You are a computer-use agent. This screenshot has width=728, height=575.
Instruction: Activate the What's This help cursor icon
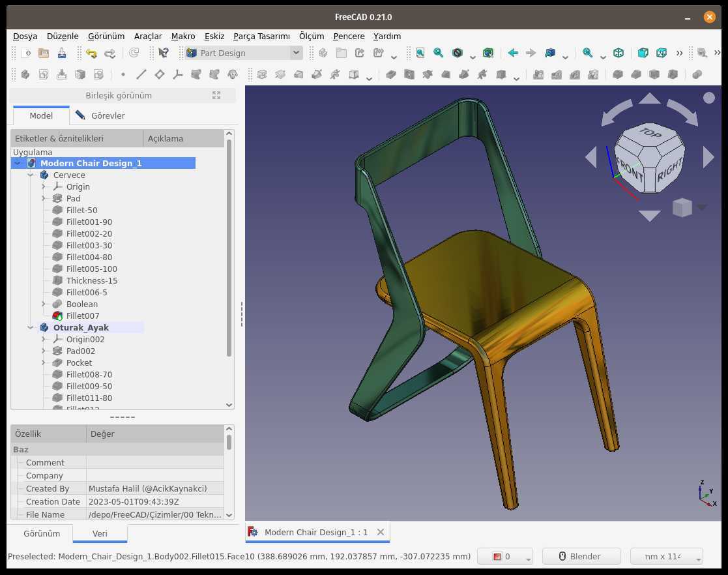pos(164,53)
